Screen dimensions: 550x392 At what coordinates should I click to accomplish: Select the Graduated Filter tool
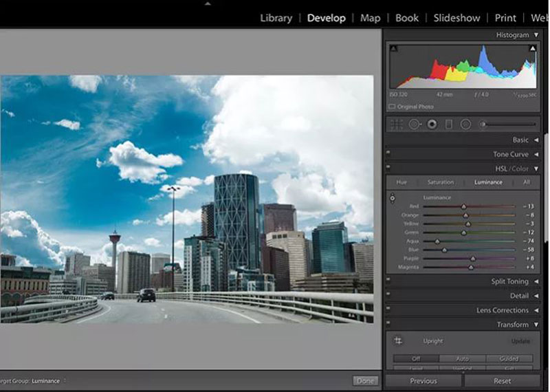click(x=449, y=124)
